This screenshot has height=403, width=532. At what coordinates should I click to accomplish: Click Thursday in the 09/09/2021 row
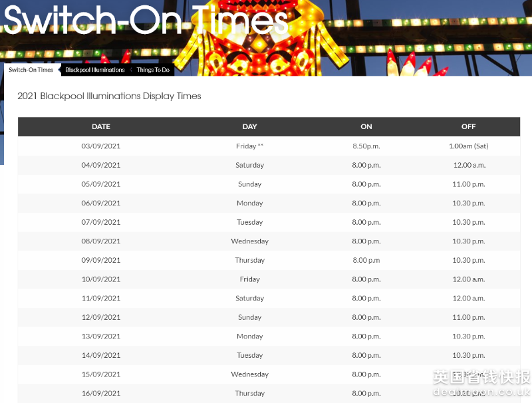point(250,260)
